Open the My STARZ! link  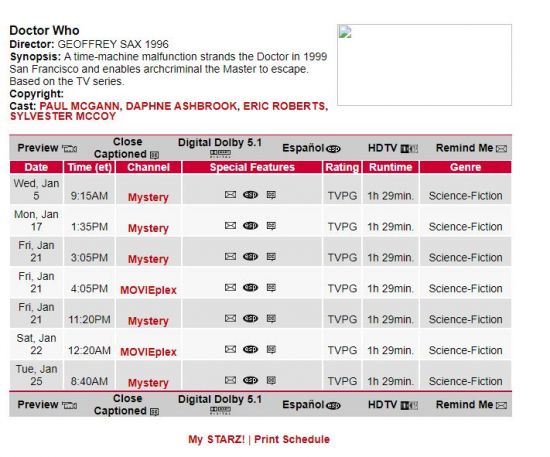pos(216,439)
